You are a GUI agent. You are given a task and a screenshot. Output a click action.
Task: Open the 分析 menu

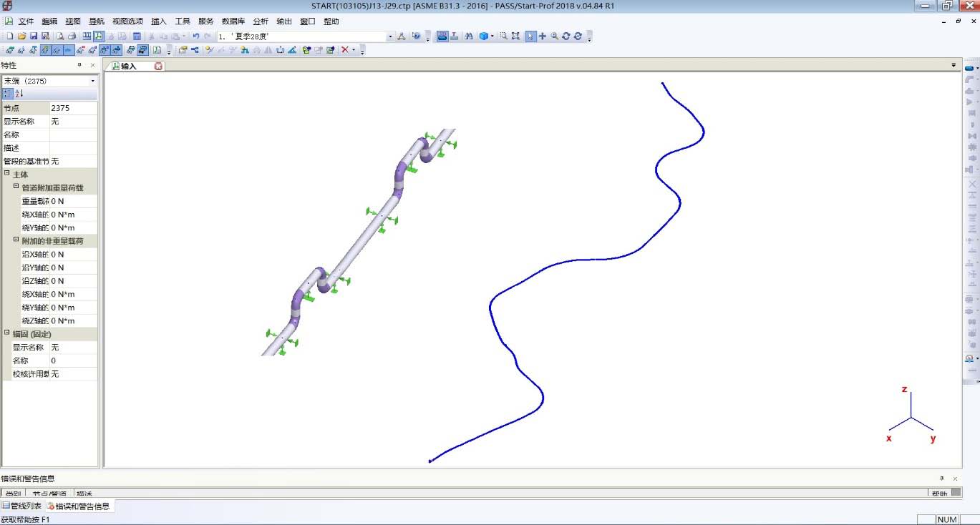coord(261,21)
